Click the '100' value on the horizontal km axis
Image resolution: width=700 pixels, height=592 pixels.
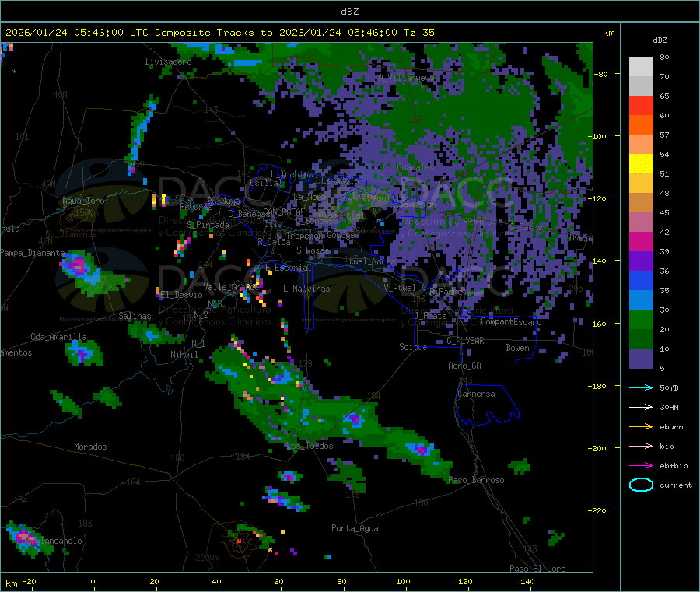coord(403,581)
